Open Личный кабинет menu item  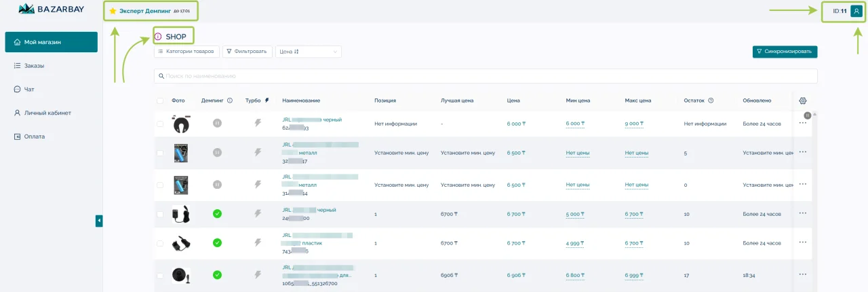click(47, 113)
